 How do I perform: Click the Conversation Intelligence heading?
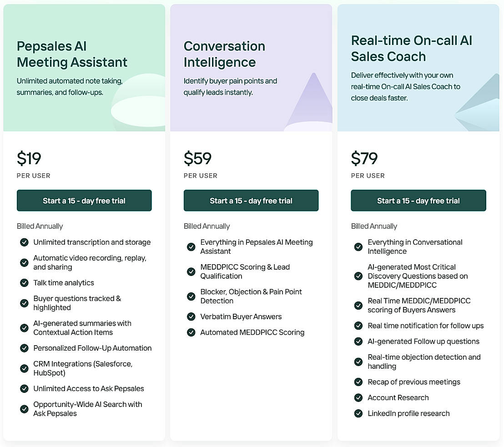click(224, 54)
